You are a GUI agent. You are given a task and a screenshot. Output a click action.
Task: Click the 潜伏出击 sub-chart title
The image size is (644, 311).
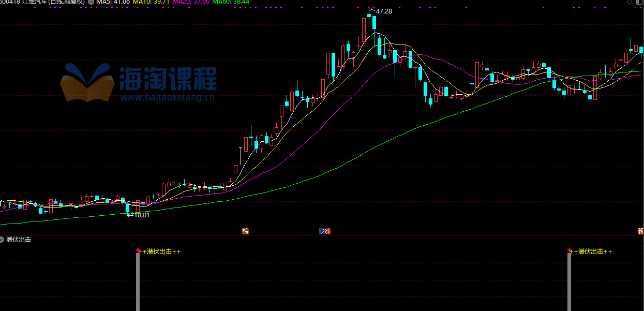pos(19,240)
